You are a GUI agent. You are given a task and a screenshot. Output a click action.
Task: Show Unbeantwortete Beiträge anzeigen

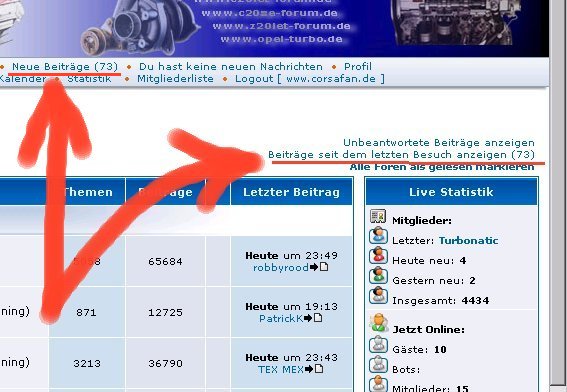(x=439, y=142)
